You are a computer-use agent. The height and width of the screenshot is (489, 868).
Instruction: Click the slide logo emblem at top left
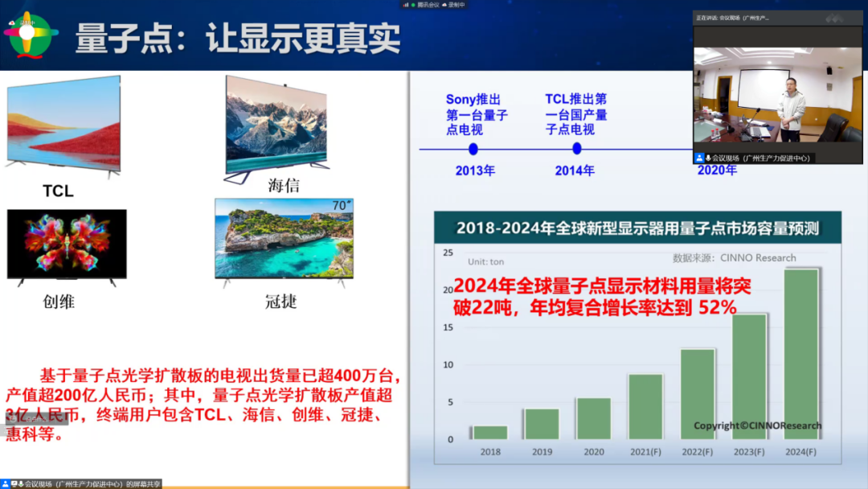click(x=30, y=35)
